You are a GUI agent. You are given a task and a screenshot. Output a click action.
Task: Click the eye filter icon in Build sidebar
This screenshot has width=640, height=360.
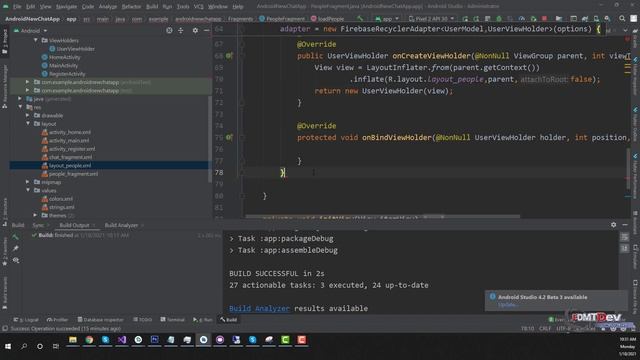point(16,260)
